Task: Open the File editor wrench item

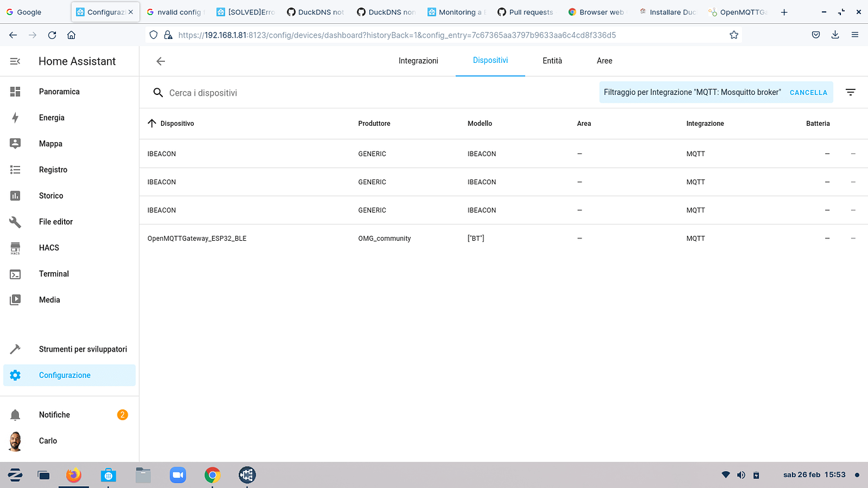Action: coord(55,221)
